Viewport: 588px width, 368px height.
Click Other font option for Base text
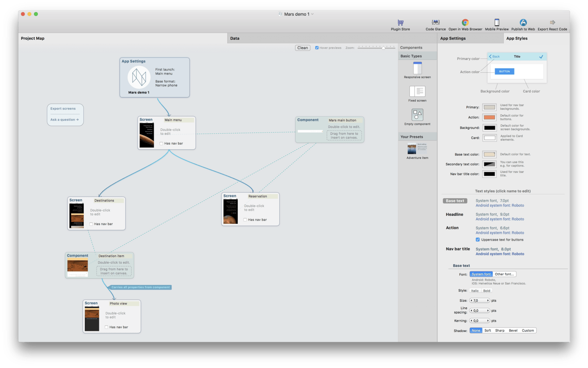504,274
